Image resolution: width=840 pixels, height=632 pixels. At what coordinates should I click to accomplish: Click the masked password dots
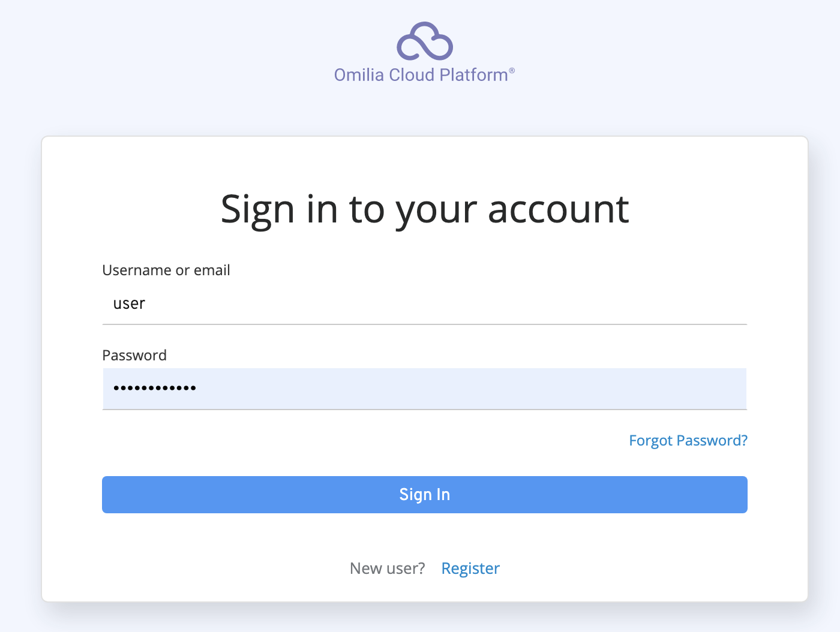click(155, 389)
